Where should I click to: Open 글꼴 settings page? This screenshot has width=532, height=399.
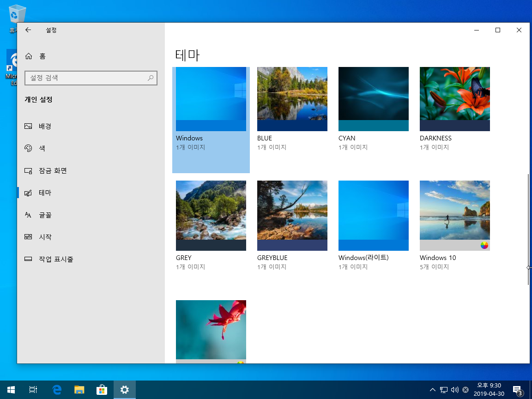click(91, 215)
